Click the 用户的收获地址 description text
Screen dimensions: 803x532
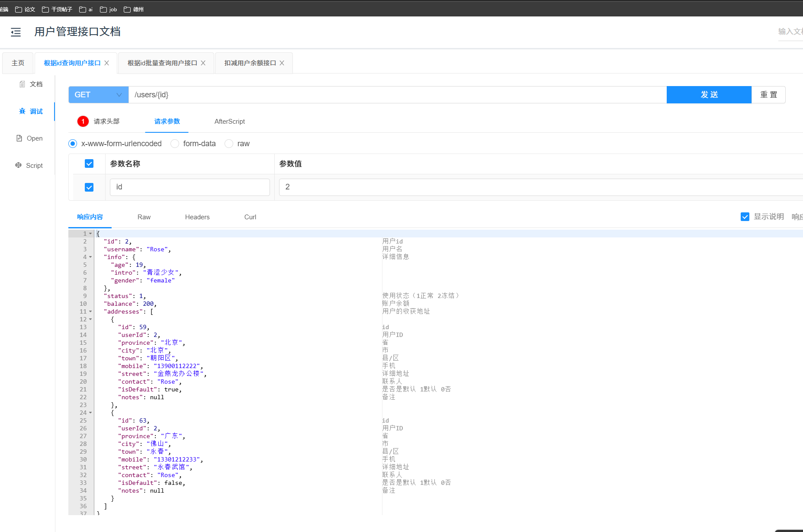tap(406, 311)
